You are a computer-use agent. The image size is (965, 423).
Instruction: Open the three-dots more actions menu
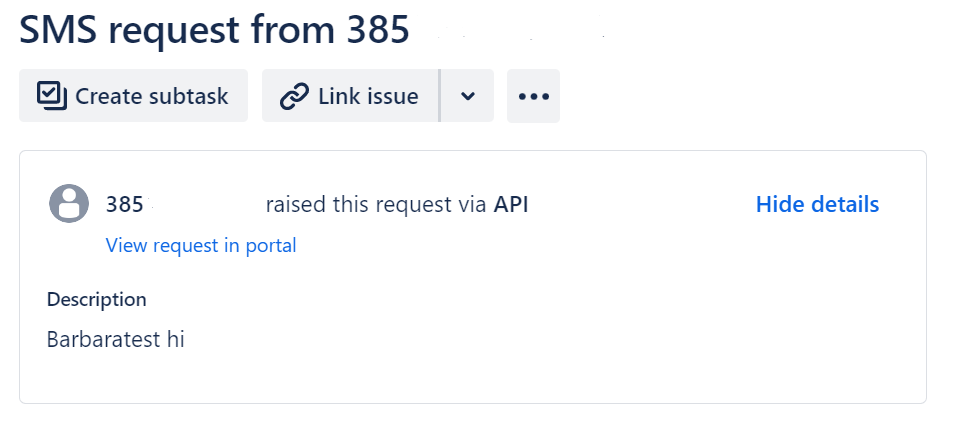533,96
